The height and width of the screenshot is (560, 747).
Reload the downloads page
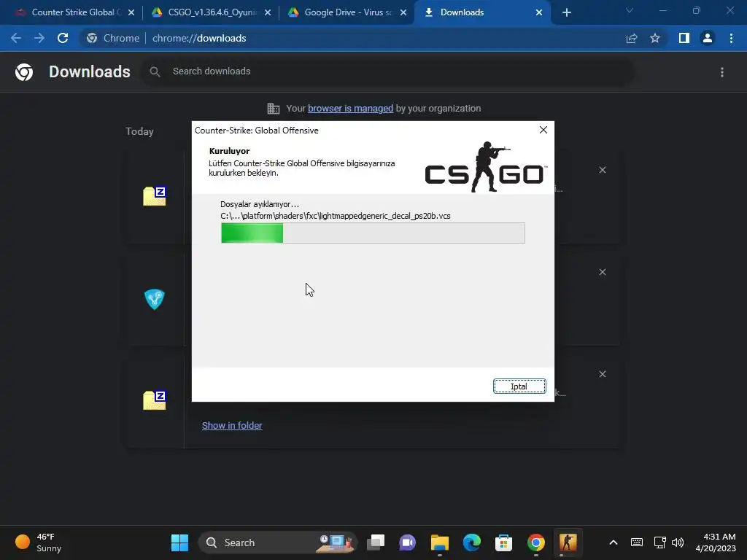pos(63,38)
